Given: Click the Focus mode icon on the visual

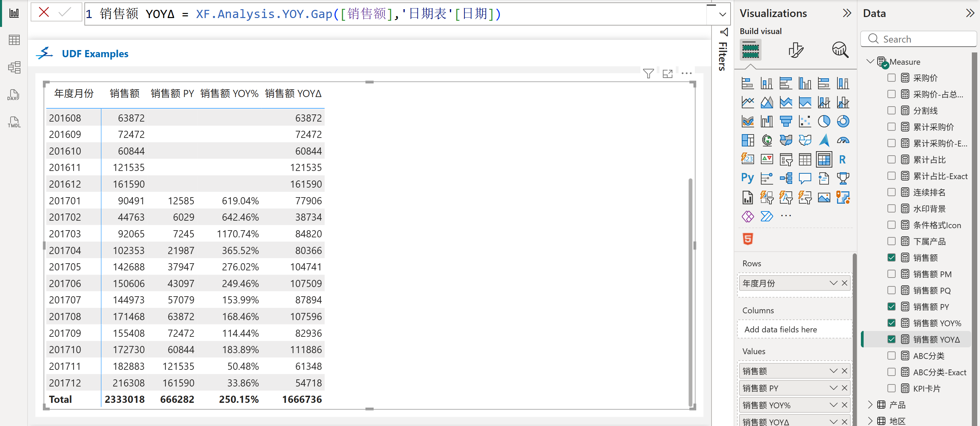Looking at the screenshot, I should coord(667,74).
